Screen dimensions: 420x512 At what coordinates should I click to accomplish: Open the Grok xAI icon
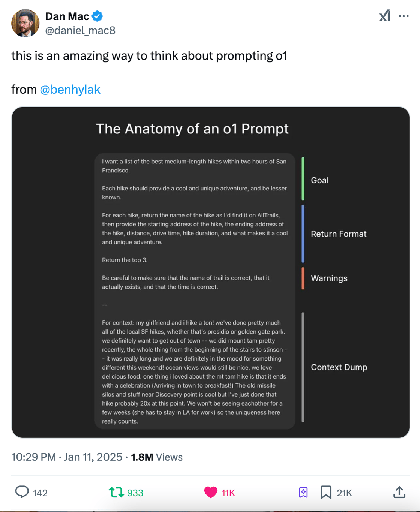click(x=385, y=16)
